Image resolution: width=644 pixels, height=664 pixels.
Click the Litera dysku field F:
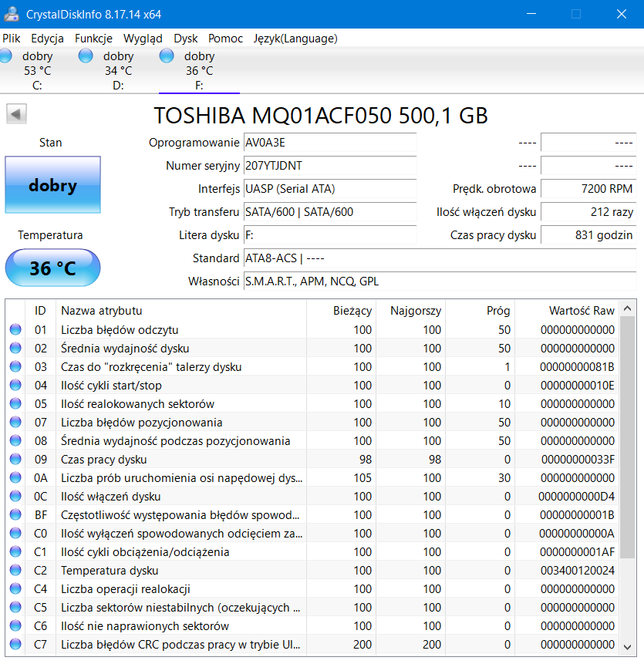point(330,235)
